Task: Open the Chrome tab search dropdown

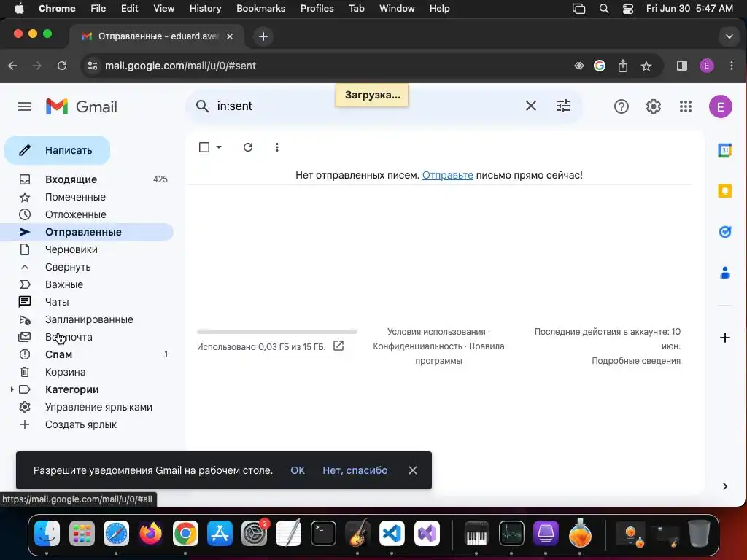Action: [x=729, y=36]
